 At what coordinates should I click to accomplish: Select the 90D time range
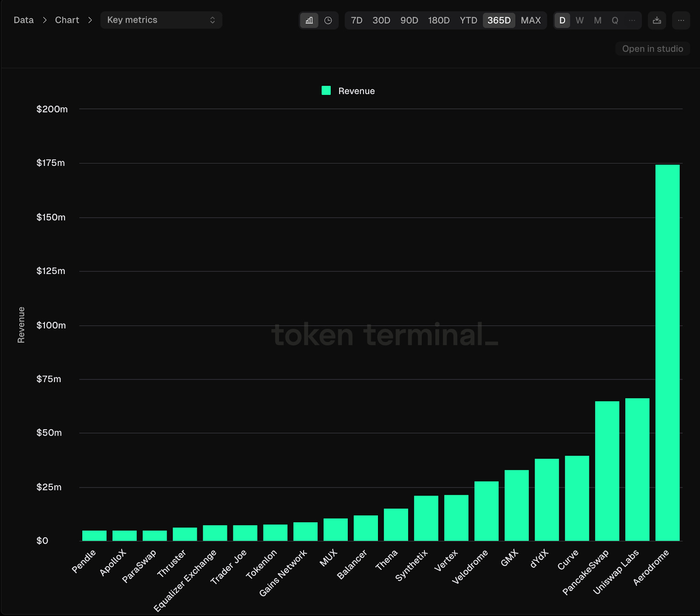(x=409, y=21)
